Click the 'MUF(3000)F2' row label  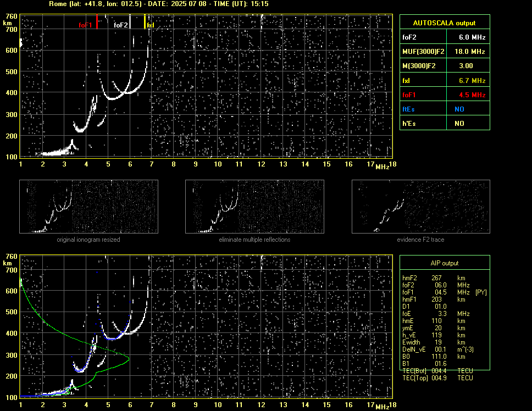(x=423, y=52)
